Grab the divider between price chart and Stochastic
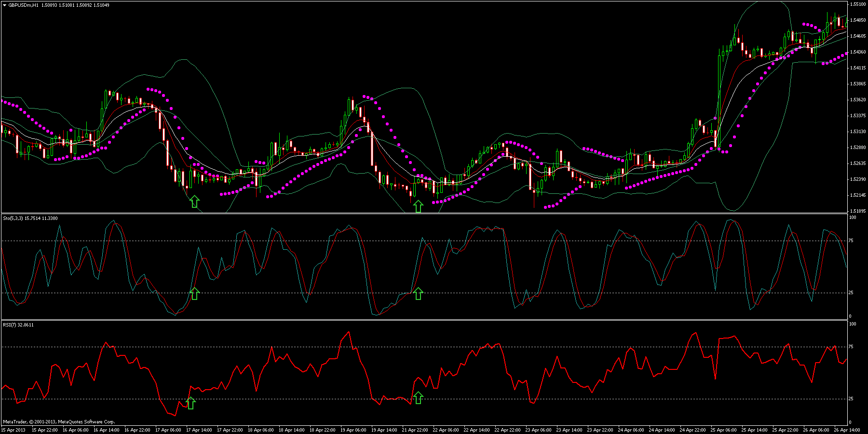The image size is (868, 434). 424,214
